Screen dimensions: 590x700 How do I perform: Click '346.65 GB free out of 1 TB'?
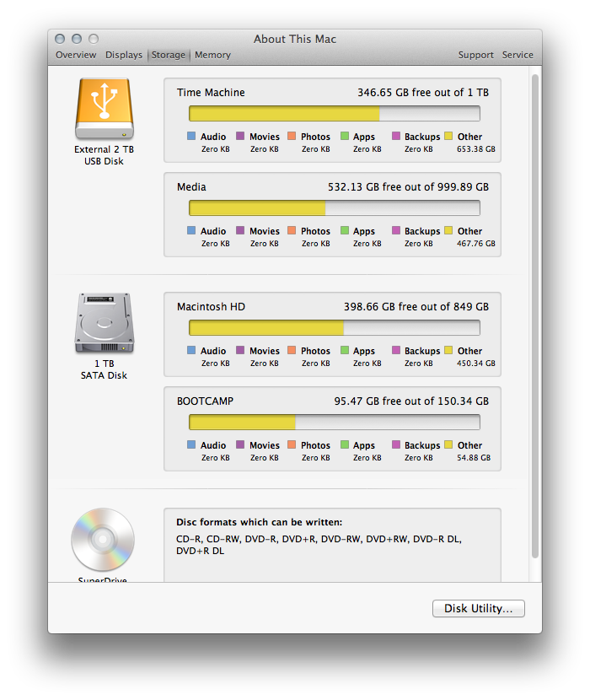(423, 93)
